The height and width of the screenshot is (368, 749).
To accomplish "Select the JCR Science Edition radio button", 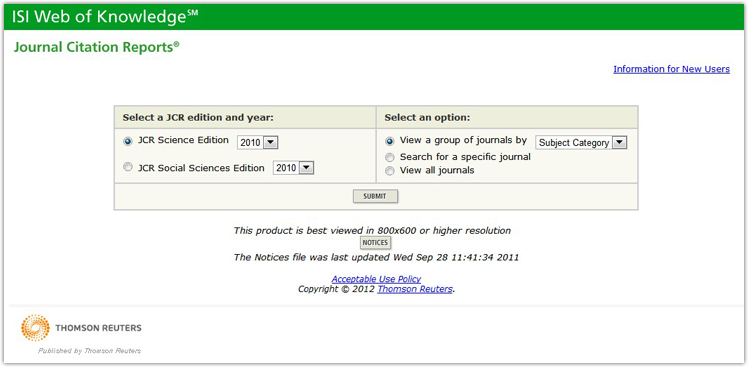I will pos(128,141).
